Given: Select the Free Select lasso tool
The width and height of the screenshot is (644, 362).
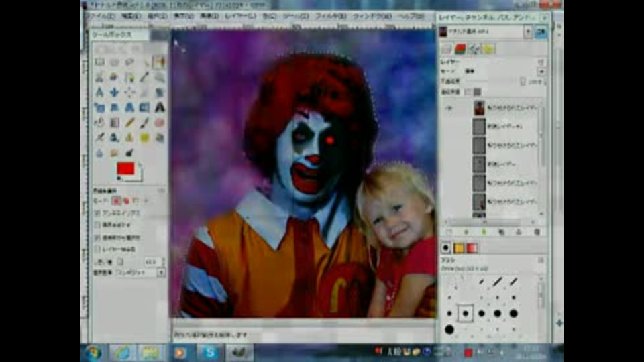Looking at the screenshot, I should point(129,62).
